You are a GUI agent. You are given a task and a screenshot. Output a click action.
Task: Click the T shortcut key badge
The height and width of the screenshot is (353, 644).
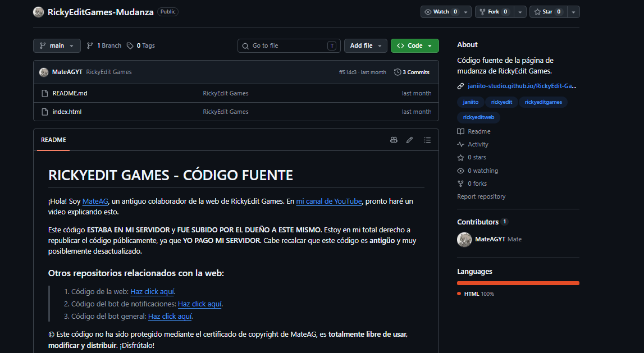point(332,46)
